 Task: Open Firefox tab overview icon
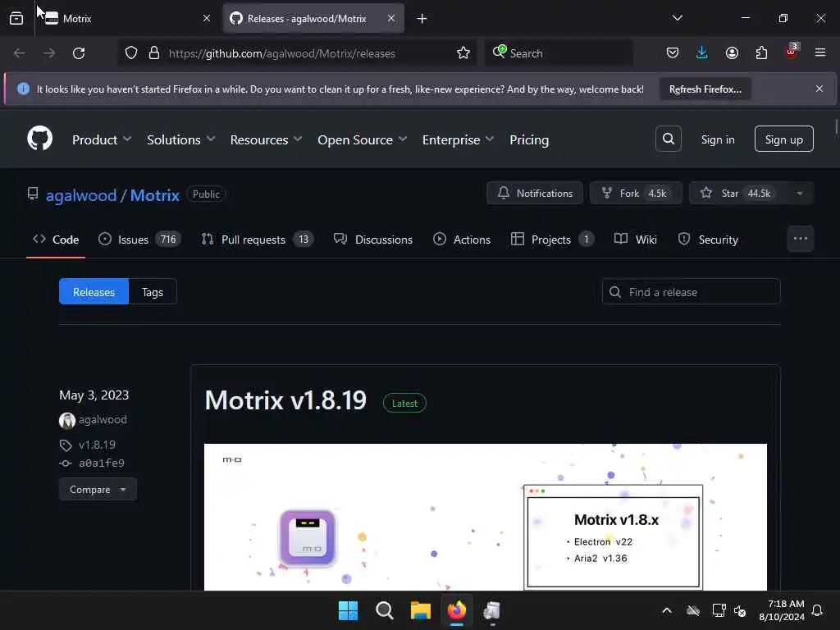click(x=16, y=18)
